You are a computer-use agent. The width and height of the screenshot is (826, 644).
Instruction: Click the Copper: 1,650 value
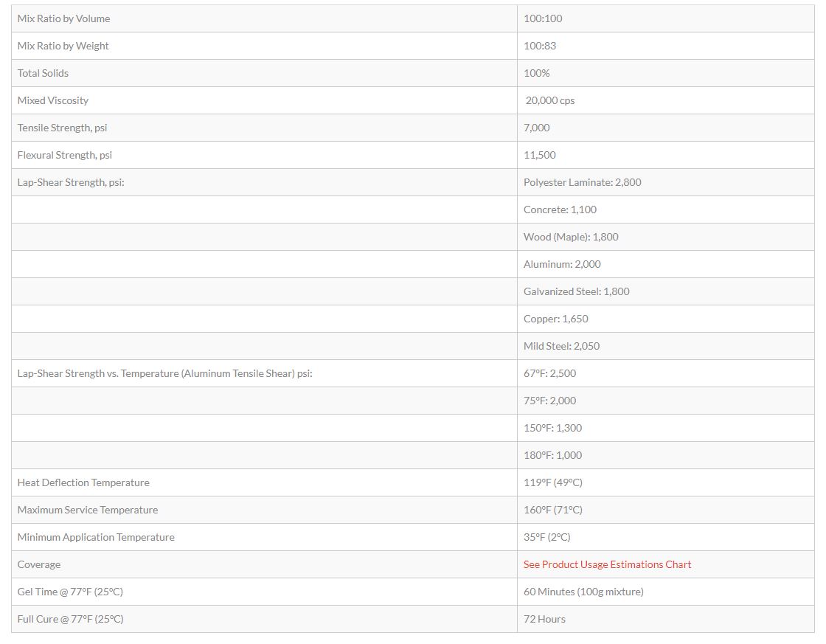(555, 319)
